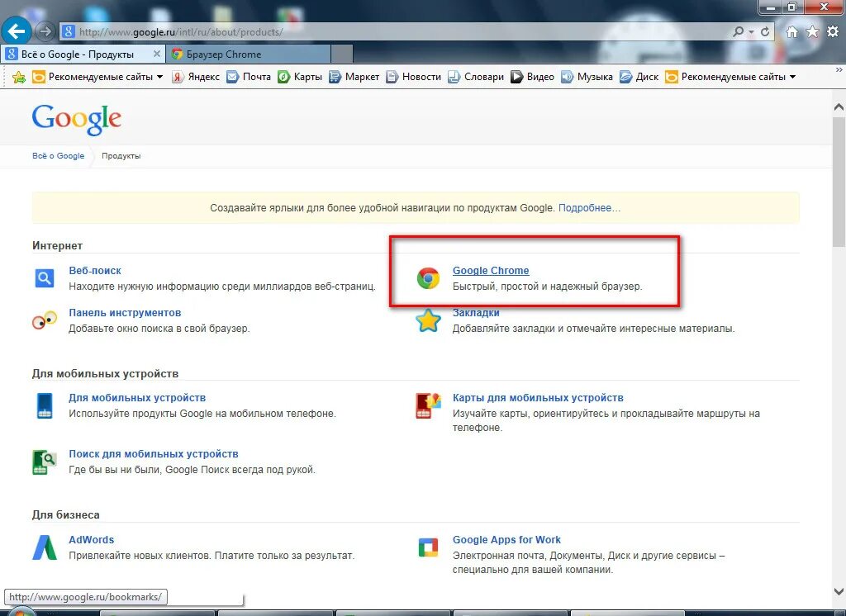846x616 pixels.
Task: Open the Home icon in browser toolbar
Action: click(x=791, y=32)
